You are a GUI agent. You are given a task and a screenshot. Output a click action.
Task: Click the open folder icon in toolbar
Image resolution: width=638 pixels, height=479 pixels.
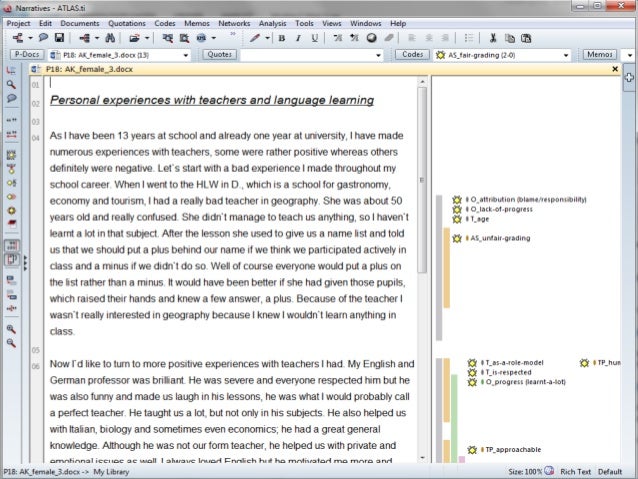pyautogui.click(x=134, y=38)
